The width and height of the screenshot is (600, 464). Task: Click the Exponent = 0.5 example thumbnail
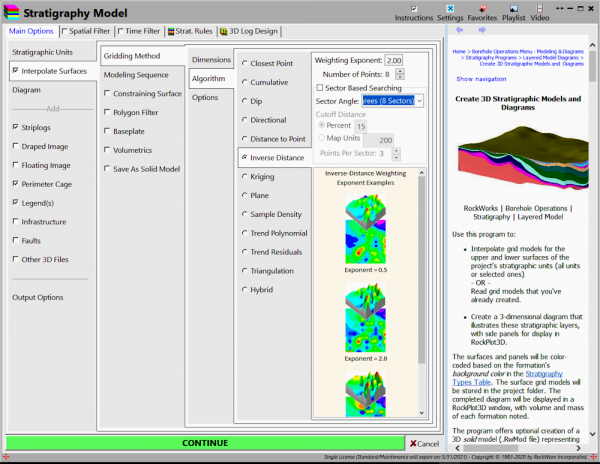pyautogui.click(x=365, y=229)
